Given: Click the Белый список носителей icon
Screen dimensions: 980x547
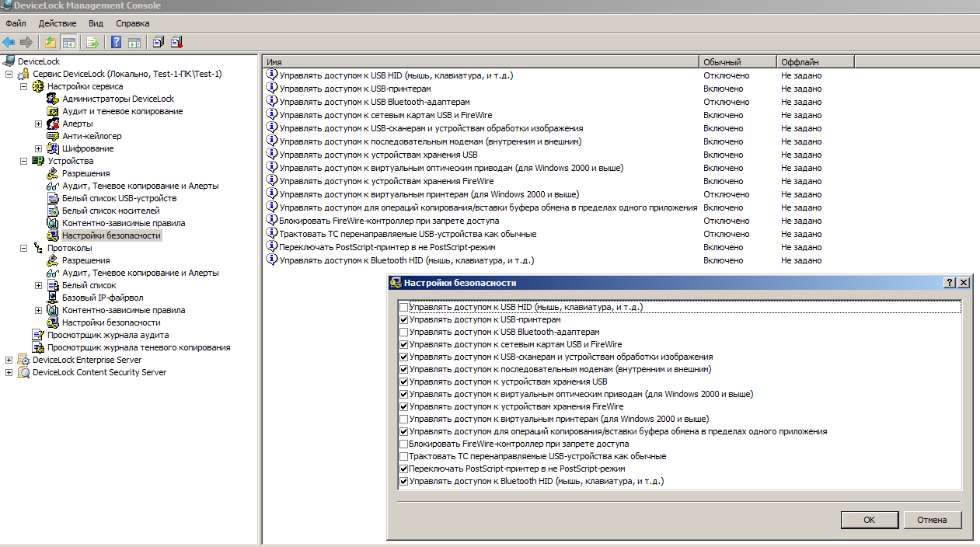Looking at the screenshot, I should pyautogui.click(x=53, y=211).
